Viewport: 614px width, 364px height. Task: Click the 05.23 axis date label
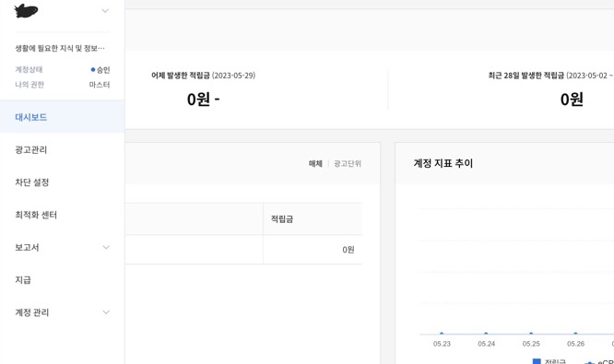(442, 344)
